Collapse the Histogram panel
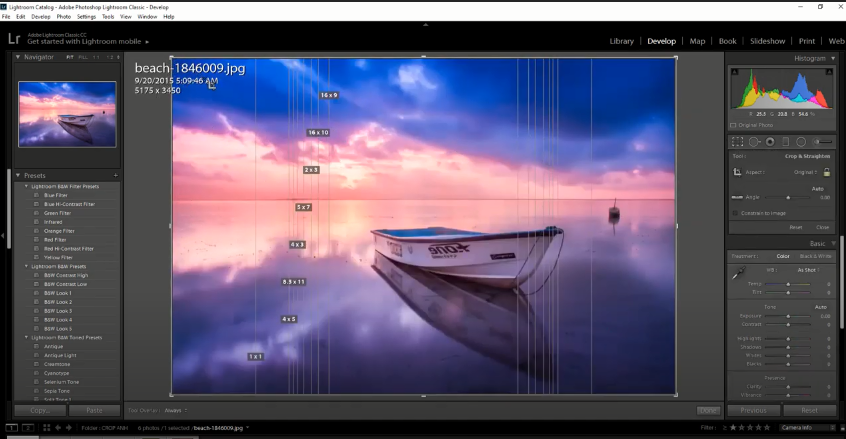 [x=833, y=59]
